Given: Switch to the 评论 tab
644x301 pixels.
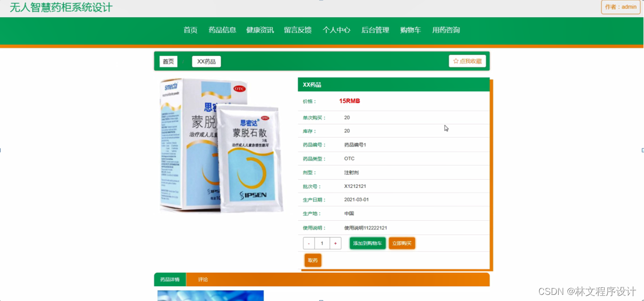Looking at the screenshot, I should (203, 280).
